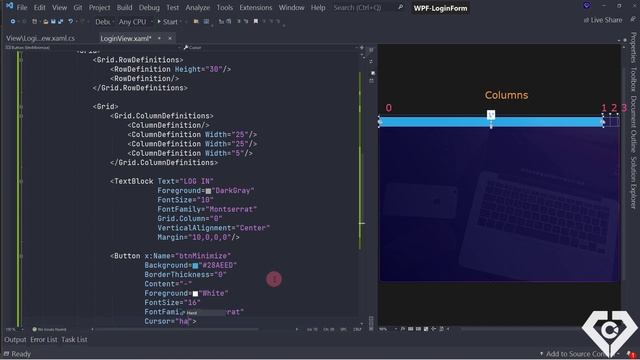Click the swap panes icon in the splitter
This screenshot has width=640, height=360.
pyautogui.click(x=371, y=61)
